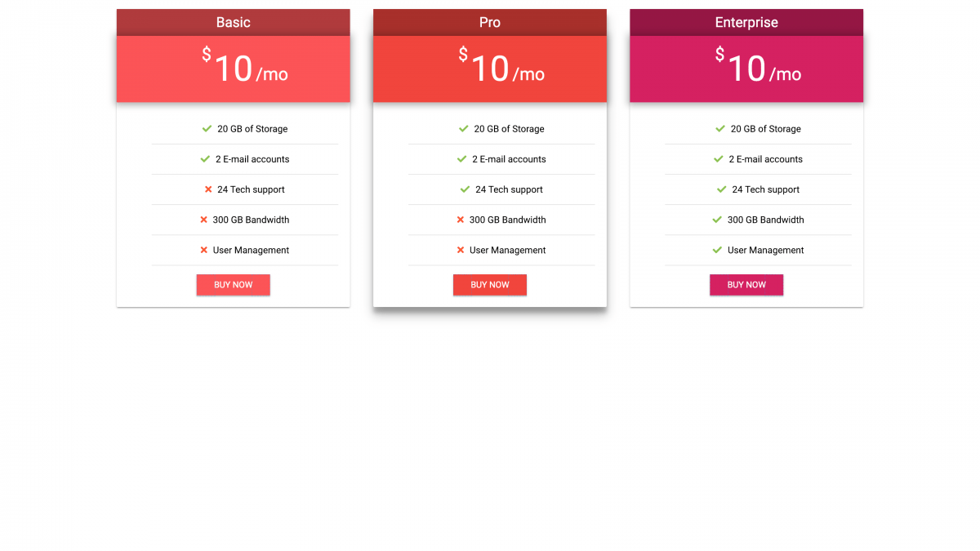Click the red cross beside Basic's 300 GB Bandwidth

(x=203, y=220)
